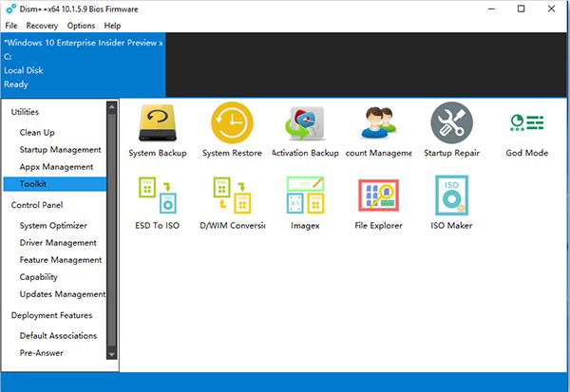Select the Windows 10 Enterprise image tile
The width and height of the screenshot is (570, 392).
84,65
